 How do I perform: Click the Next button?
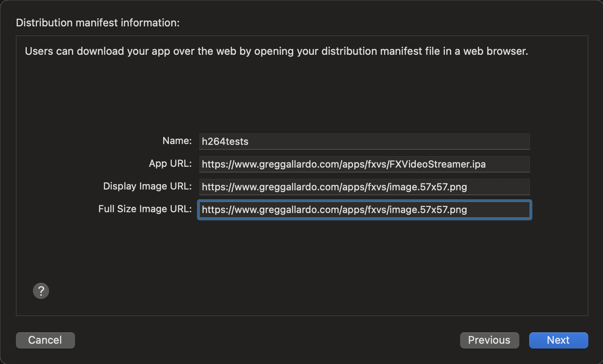coord(558,340)
